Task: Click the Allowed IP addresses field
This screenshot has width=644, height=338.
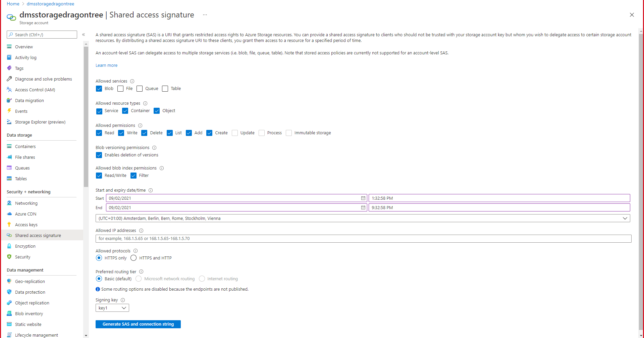Action: [x=363, y=239]
